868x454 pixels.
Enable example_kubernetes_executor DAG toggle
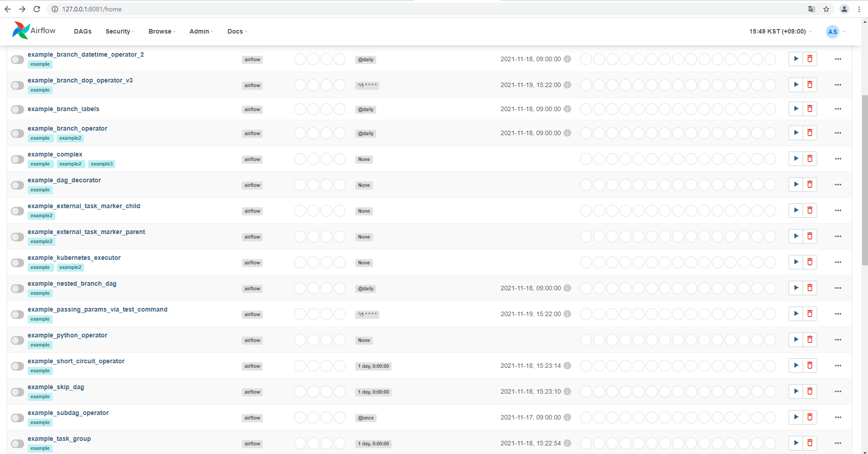[x=17, y=263]
